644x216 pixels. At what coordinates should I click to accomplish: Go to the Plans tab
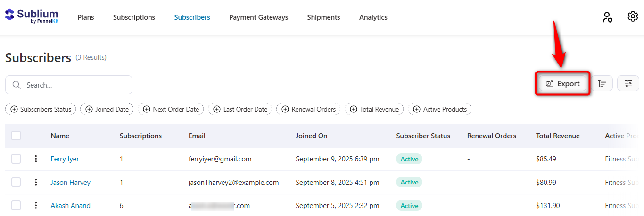[86, 17]
